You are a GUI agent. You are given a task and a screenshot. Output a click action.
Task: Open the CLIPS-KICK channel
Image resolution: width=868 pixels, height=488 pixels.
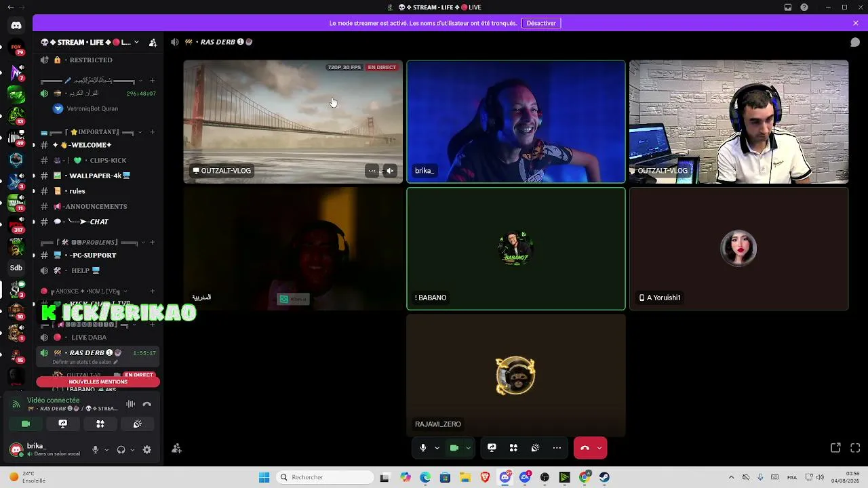pos(98,161)
